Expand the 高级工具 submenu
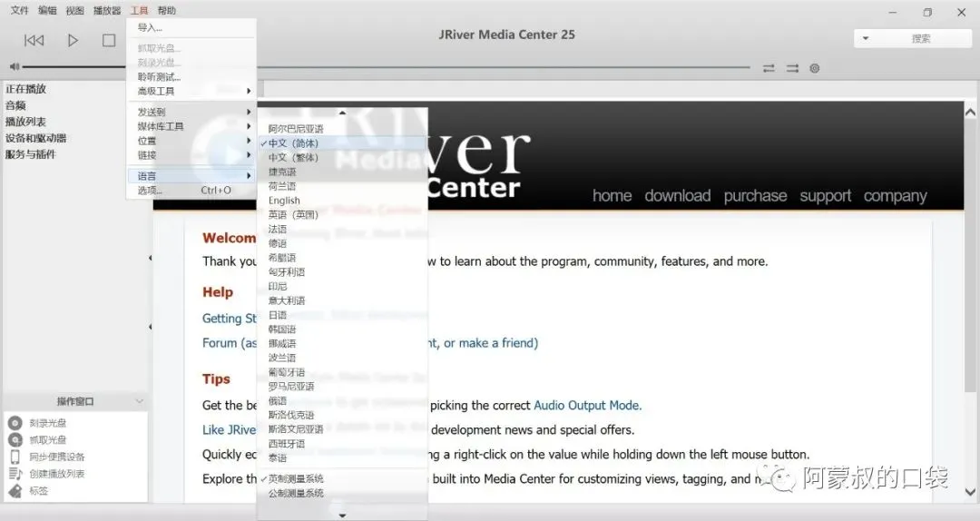The height and width of the screenshot is (521, 980). click(191, 92)
